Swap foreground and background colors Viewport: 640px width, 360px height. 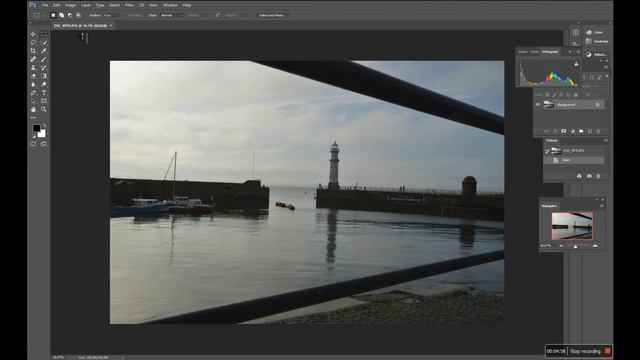tap(44, 126)
